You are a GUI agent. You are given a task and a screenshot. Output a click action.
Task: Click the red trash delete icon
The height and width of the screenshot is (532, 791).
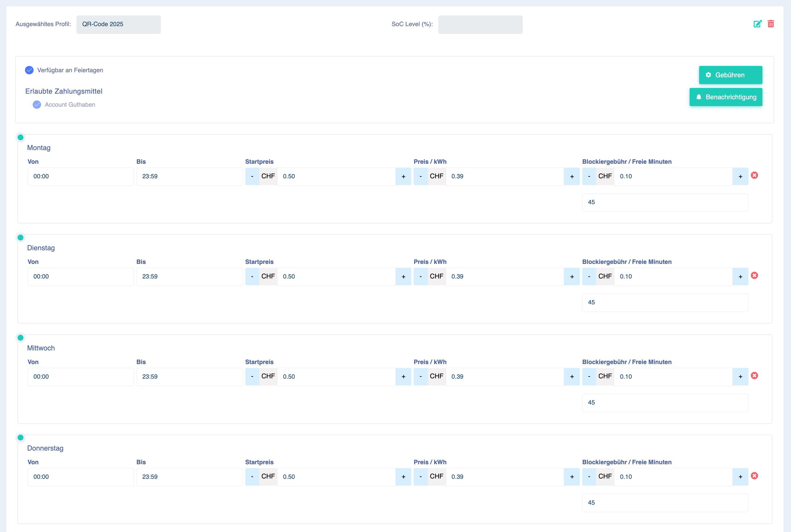pos(771,24)
